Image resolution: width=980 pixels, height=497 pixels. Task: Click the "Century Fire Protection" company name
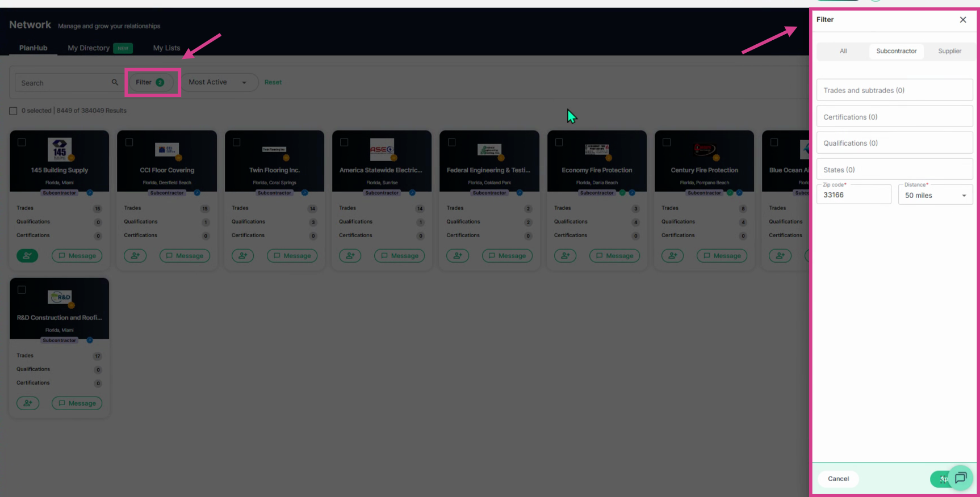click(x=704, y=170)
